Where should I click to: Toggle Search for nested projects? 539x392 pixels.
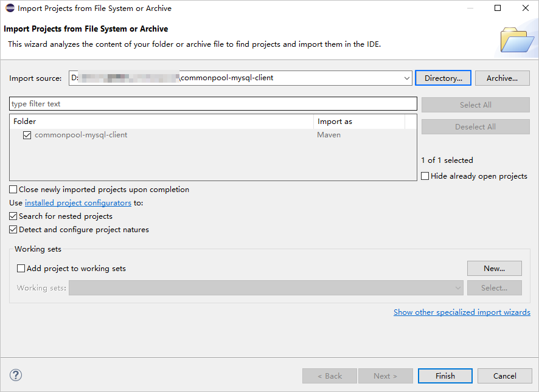coord(13,216)
